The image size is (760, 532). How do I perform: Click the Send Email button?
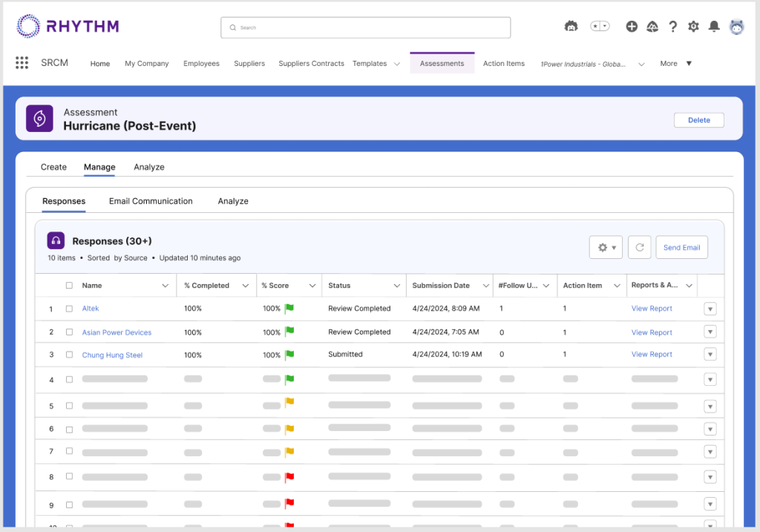[681, 248]
